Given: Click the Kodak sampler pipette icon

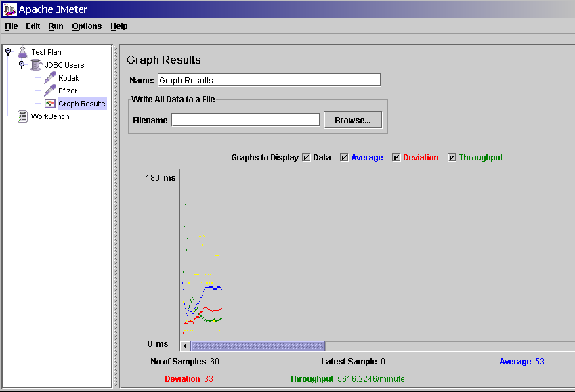Looking at the screenshot, I should [x=49, y=78].
